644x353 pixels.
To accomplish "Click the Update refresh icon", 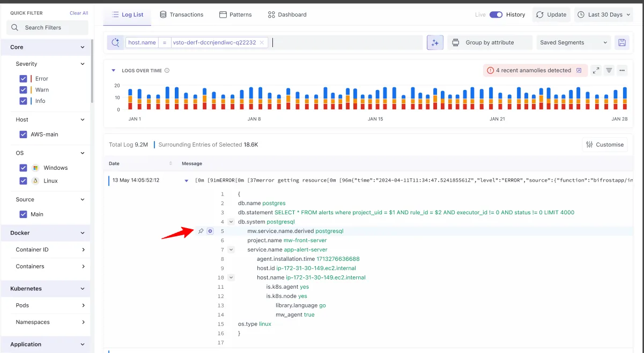I will coord(539,14).
